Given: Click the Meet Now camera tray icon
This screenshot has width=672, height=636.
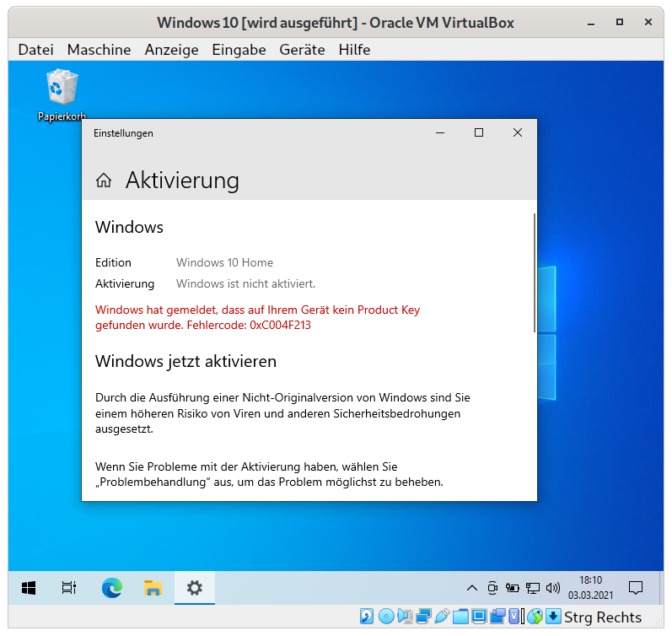Looking at the screenshot, I should point(492,588).
